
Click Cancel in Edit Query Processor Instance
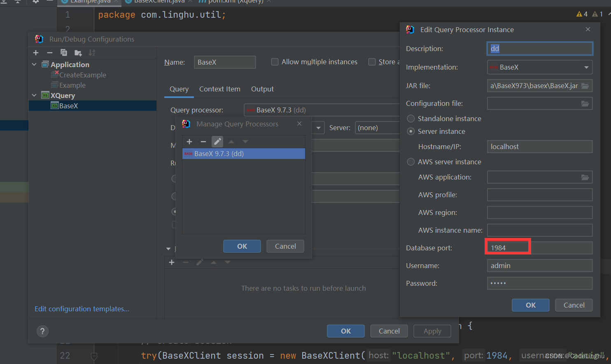[x=574, y=305]
